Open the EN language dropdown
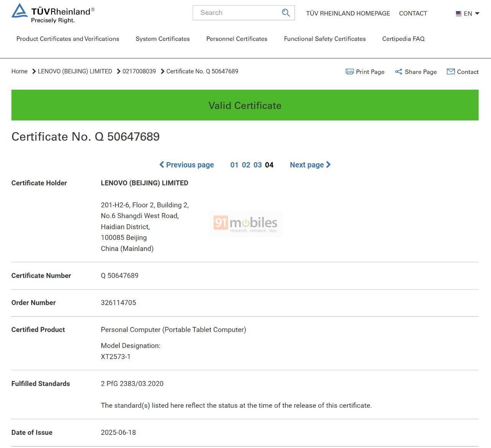 [x=468, y=13]
